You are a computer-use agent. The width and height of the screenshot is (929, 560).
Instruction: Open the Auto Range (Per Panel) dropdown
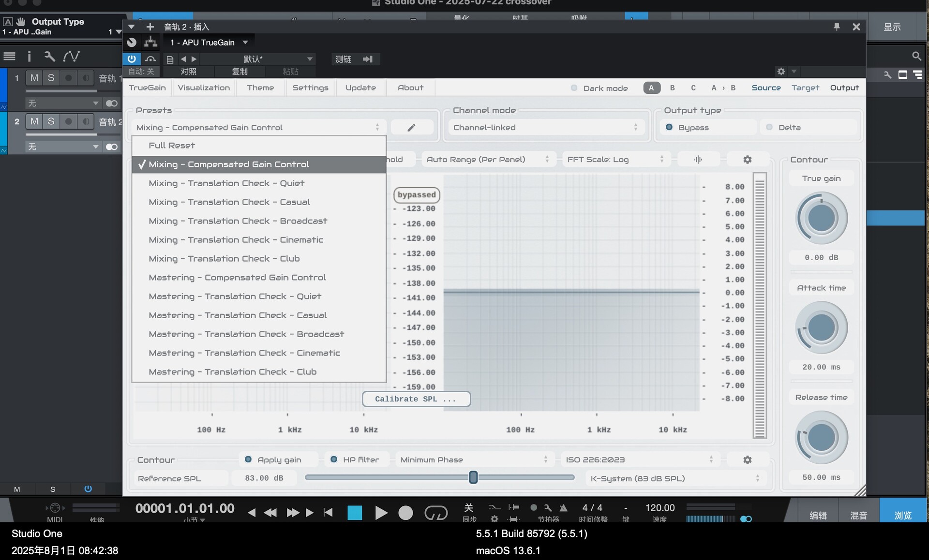(x=489, y=160)
